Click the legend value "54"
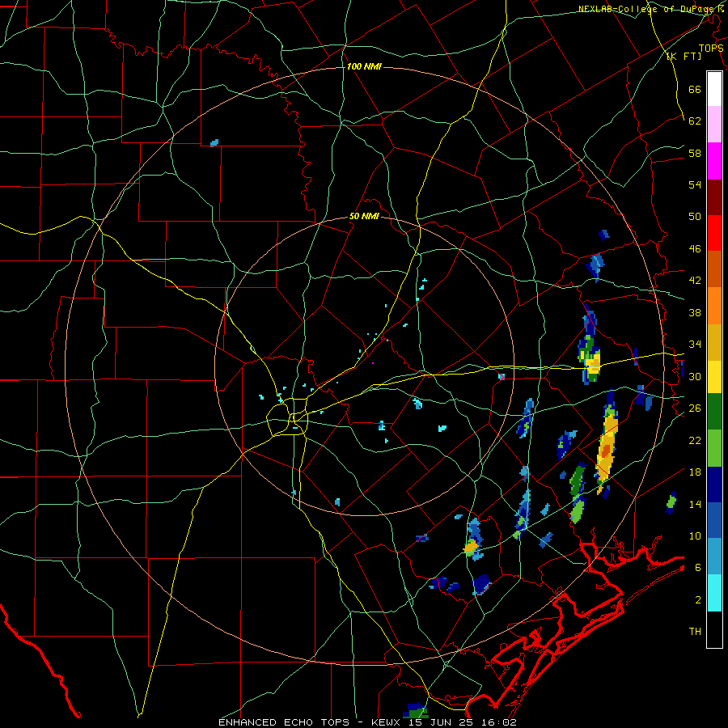This screenshot has height=728, width=728. tap(695, 184)
